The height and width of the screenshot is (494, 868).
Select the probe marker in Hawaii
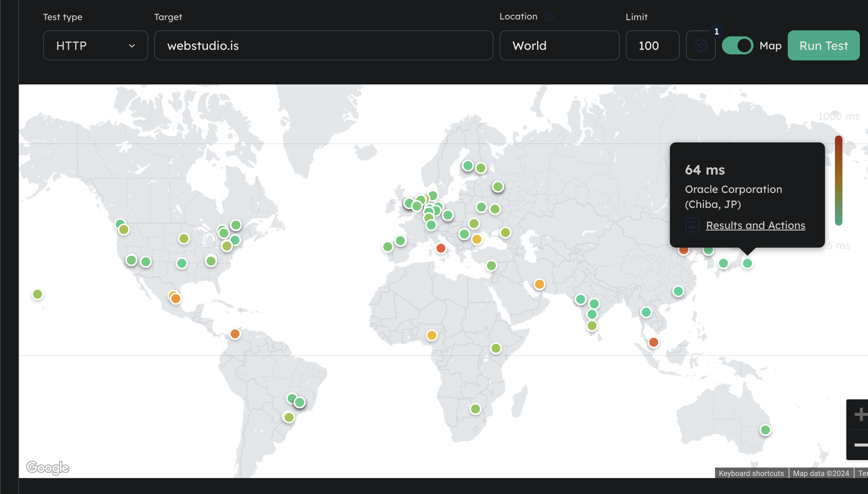(38, 294)
